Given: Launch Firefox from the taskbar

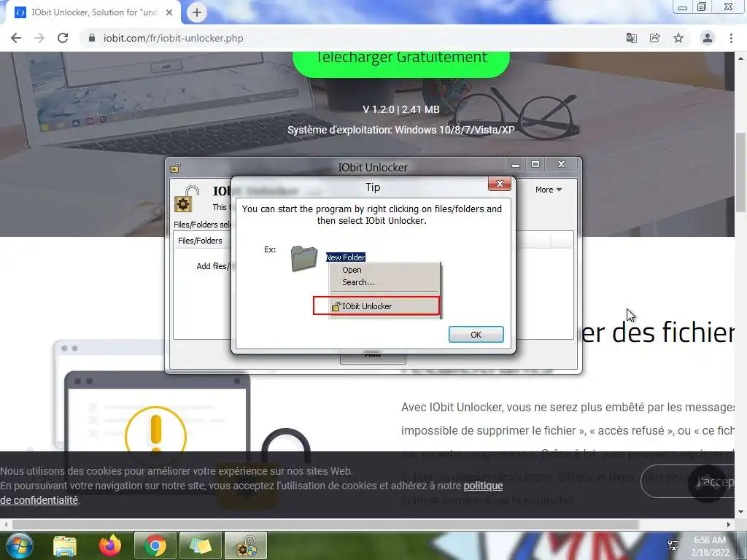Looking at the screenshot, I should point(110,545).
